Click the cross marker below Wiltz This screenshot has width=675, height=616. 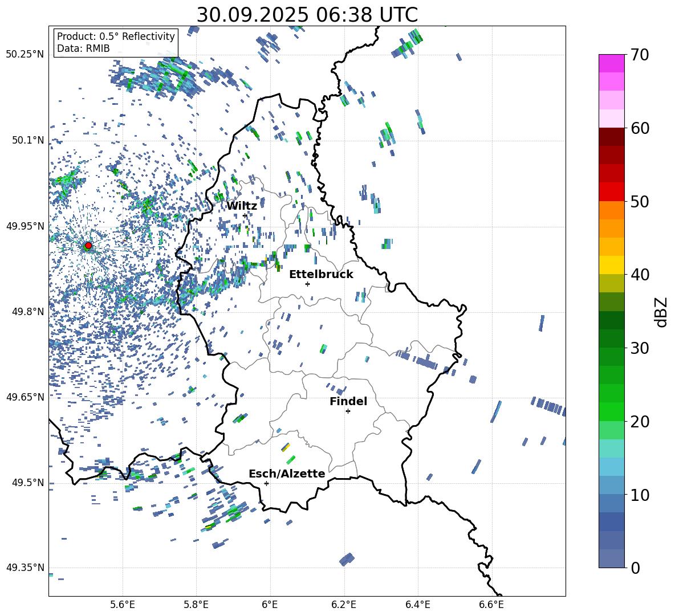click(x=245, y=215)
